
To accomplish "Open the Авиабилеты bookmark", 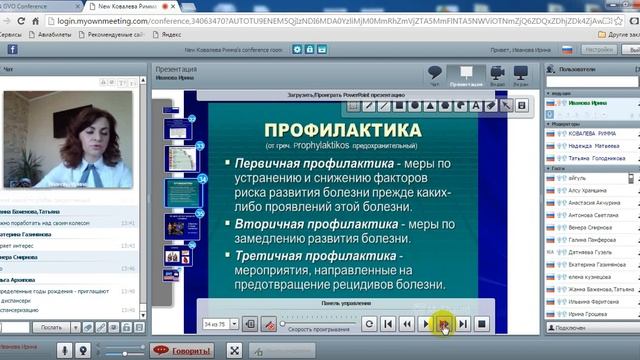I will tap(51, 35).
